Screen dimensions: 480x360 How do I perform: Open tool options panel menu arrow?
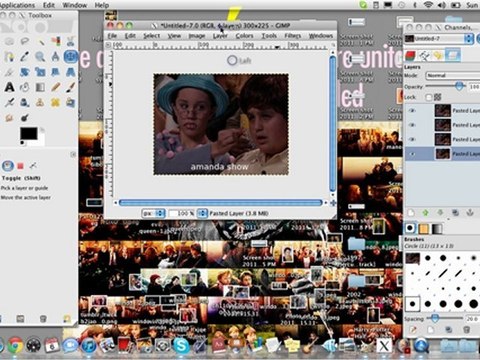[x=73, y=154]
